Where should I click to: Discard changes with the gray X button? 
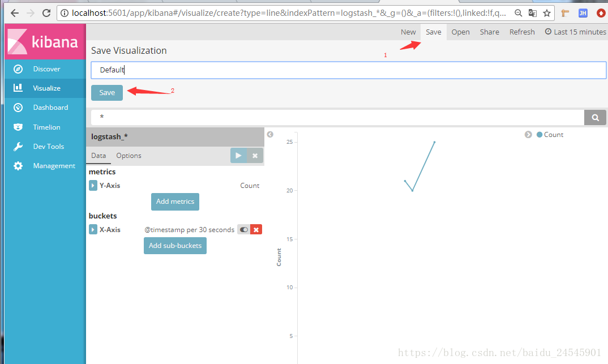255,156
